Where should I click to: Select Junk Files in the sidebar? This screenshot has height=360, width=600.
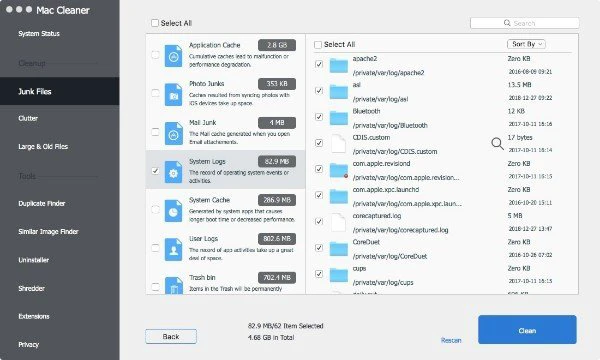(60, 91)
